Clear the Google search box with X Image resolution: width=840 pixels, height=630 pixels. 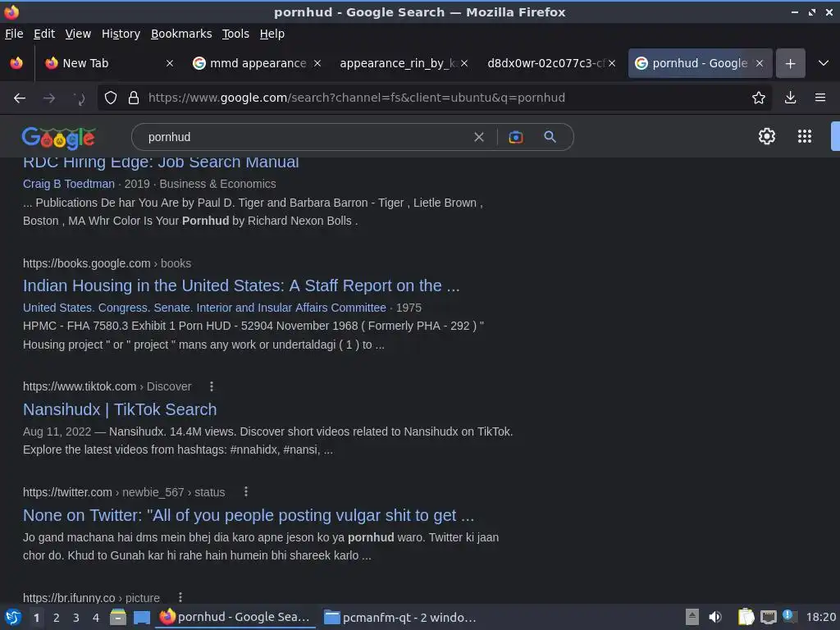(479, 137)
